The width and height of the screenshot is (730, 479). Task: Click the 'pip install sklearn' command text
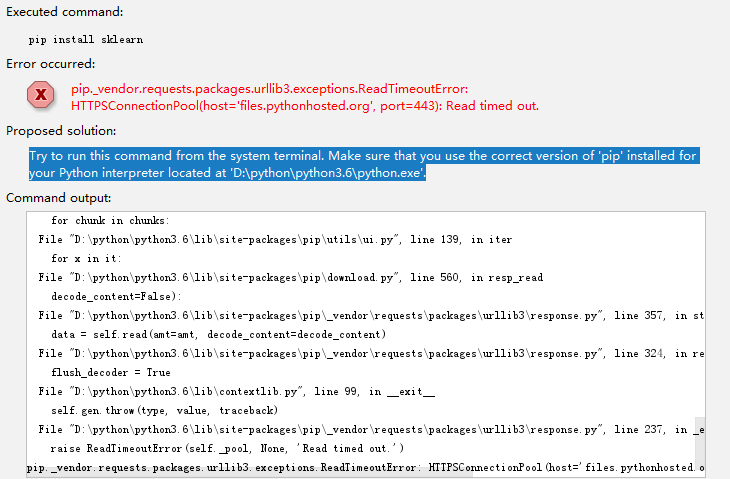pos(86,39)
